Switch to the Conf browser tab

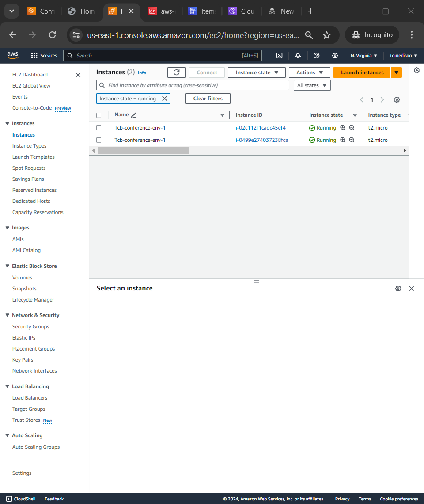[x=42, y=11]
